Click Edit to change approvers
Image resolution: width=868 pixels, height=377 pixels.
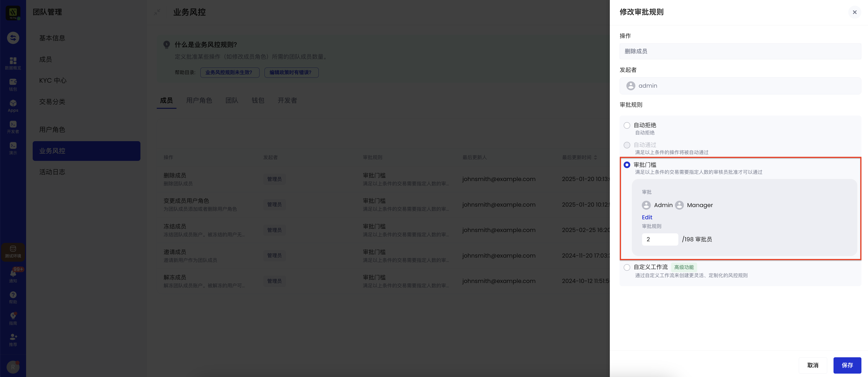pyautogui.click(x=647, y=217)
